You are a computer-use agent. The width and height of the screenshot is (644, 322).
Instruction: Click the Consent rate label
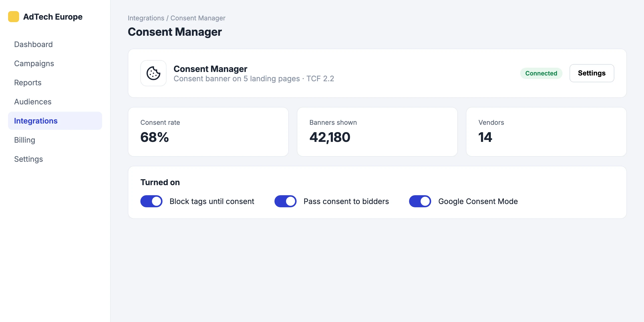point(160,123)
